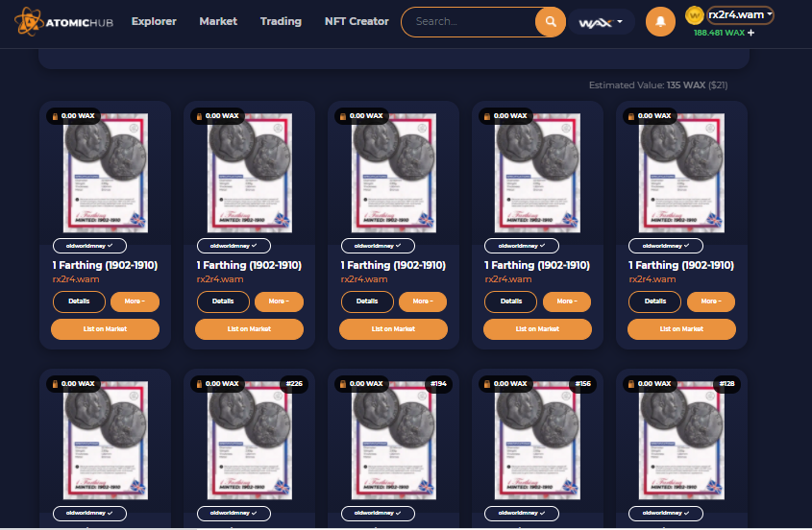
Task: Open the Farthing card image numbered #128
Action: (681, 441)
